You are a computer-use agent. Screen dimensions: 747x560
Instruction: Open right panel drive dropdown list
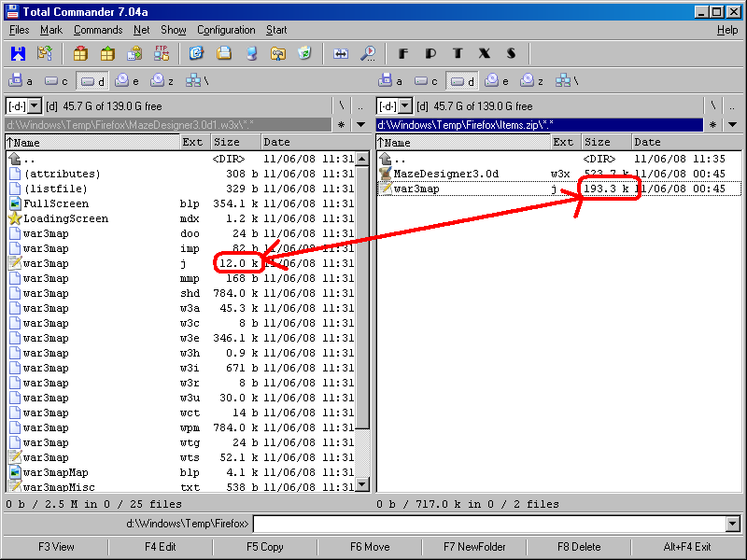point(404,106)
